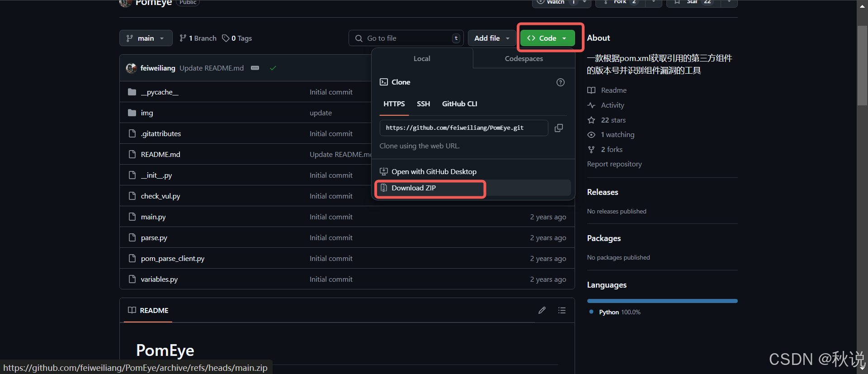This screenshot has width=868, height=374.
Task: Click the file icon beside .gitattributes
Action: (132, 133)
